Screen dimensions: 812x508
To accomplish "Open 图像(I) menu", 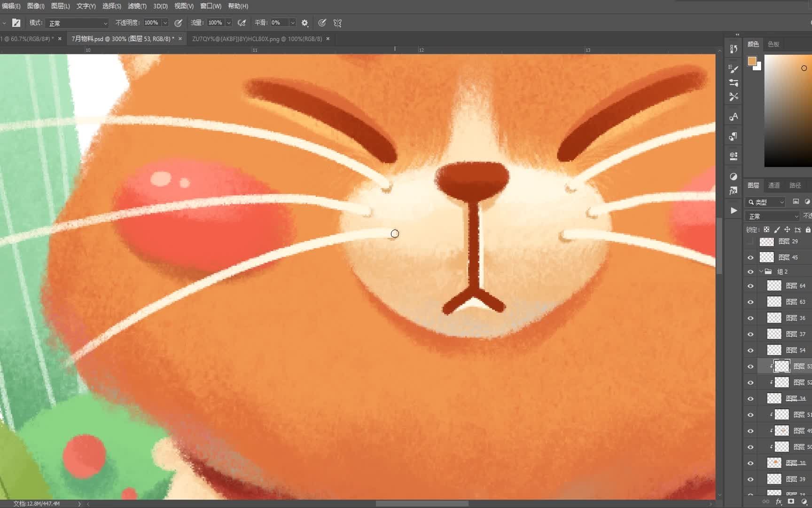I will [x=36, y=6].
